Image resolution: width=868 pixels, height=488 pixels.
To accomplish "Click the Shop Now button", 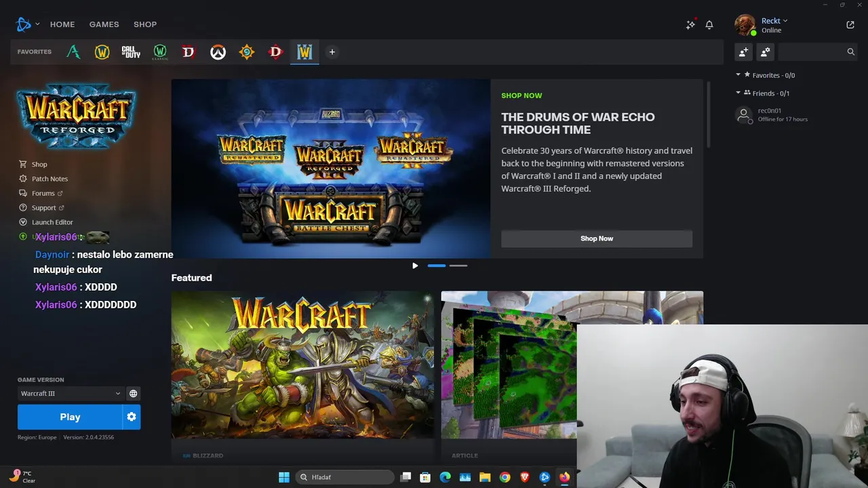I will [x=597, y=239].
